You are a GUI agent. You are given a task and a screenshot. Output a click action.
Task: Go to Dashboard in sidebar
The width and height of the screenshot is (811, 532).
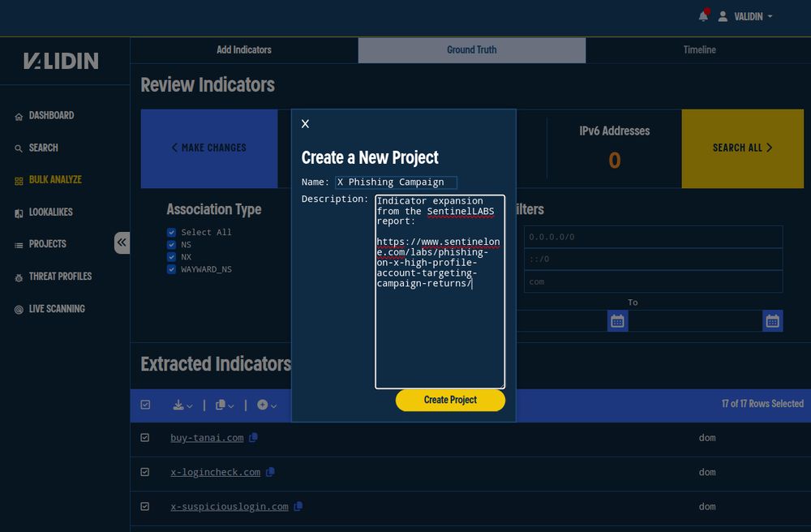click(x=51, y=115)
